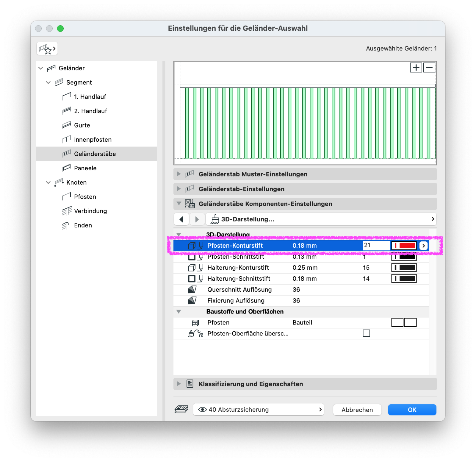The width and height of the screenshot is (476, 462).
Task: Click Halterung-Schnittstift pen color swatch
Action: pyautogui.click(x=404, y=279)
